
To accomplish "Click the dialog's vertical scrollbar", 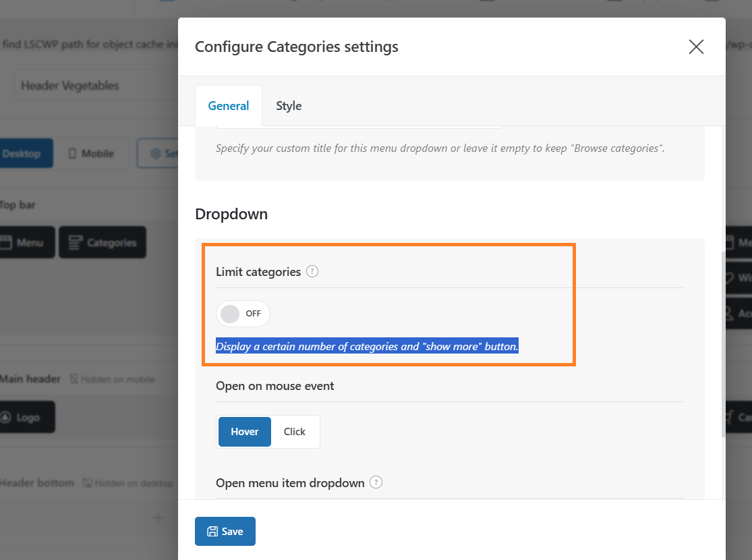I will click(x=723, y=343).
